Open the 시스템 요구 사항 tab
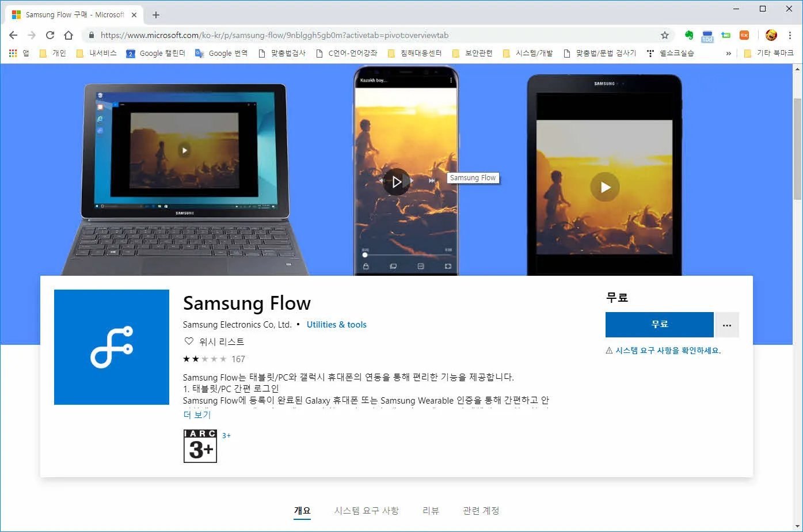 pos(366,510)
